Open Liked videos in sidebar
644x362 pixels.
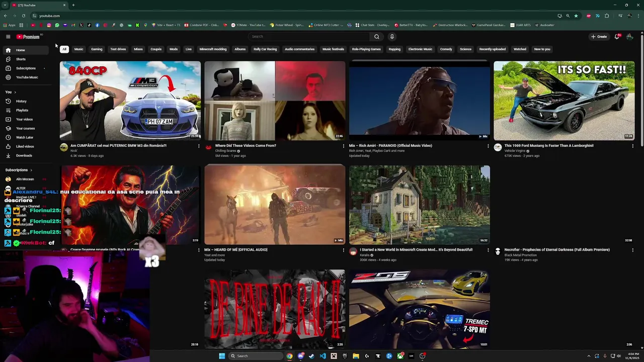pyautogui.click(x=25, y=146)
